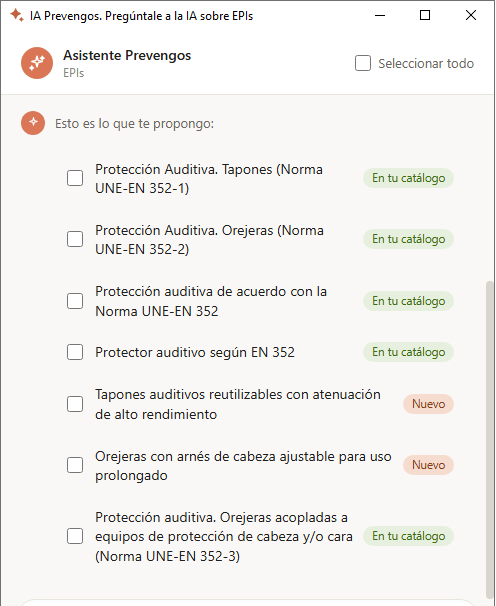
Task: Click the Asistente Prevengos sparkle avatar icon
Action: click(x=37, y=63)
